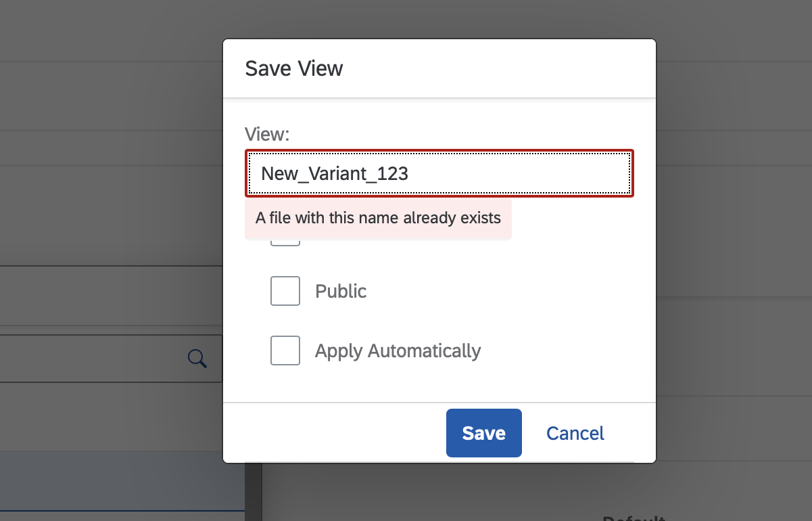This screenshot has width=812, height=521.
Task: Click the Apply Automatically label text
Action: [398, 350]
